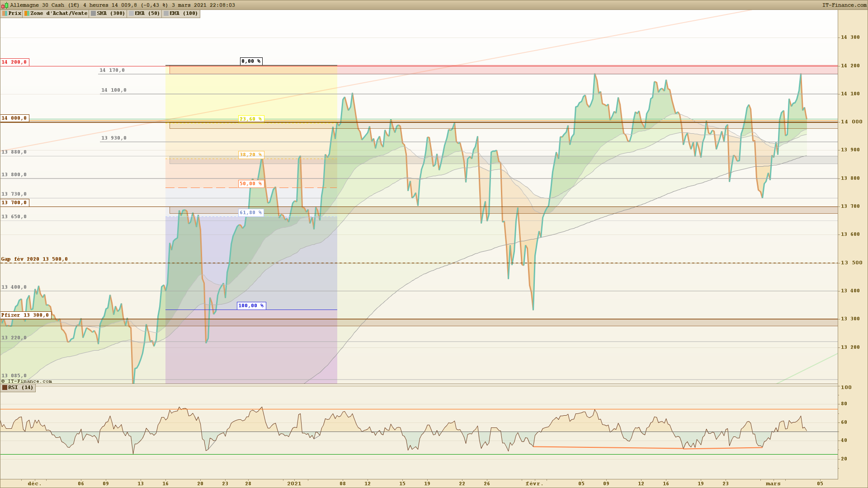Click the Prix indicator color icon
This screenshot has height=488, width=868.
pyautogui.click(x=5, y=14)
